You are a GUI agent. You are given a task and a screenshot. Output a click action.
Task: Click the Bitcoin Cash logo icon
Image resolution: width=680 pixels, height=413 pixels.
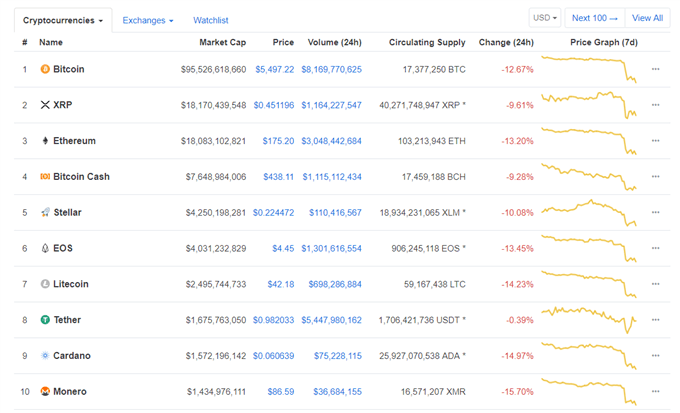(x=45, y=176)
